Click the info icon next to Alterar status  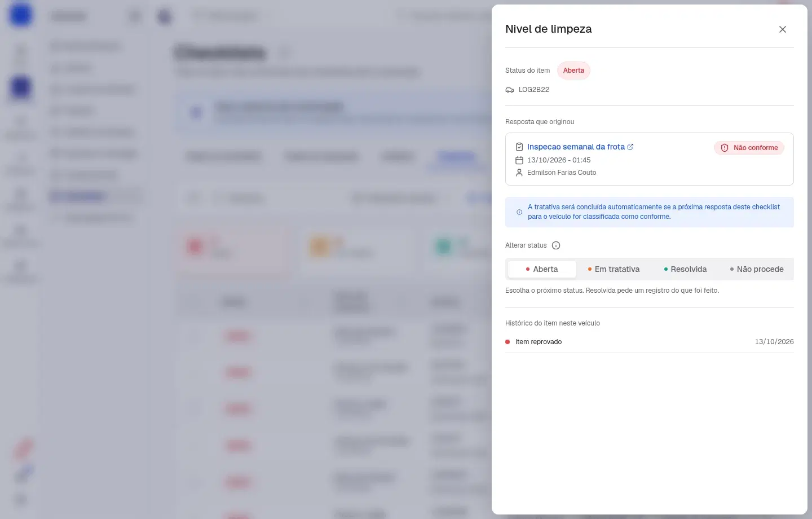pos(556,245)
